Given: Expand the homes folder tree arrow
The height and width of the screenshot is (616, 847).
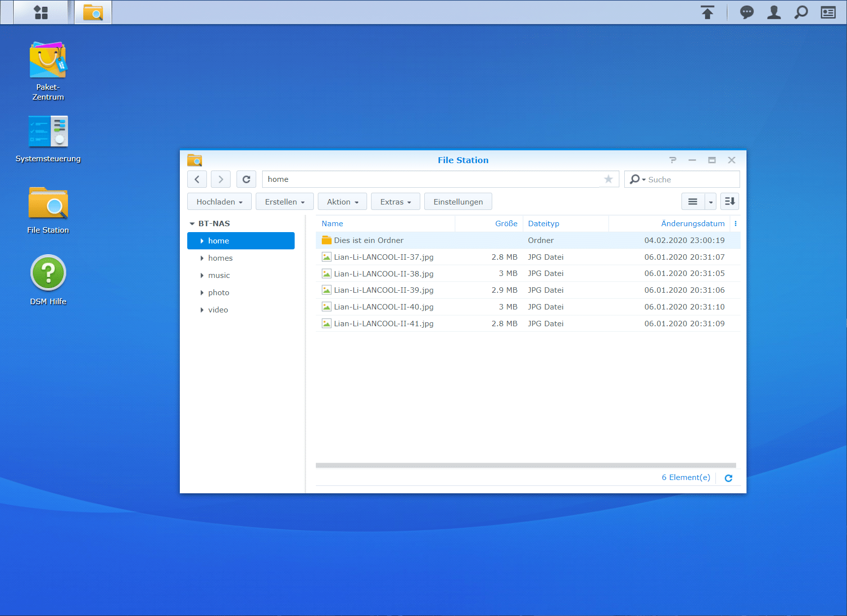Looking at the screenshot, I should pyautogui.click(x=202, y=258).
